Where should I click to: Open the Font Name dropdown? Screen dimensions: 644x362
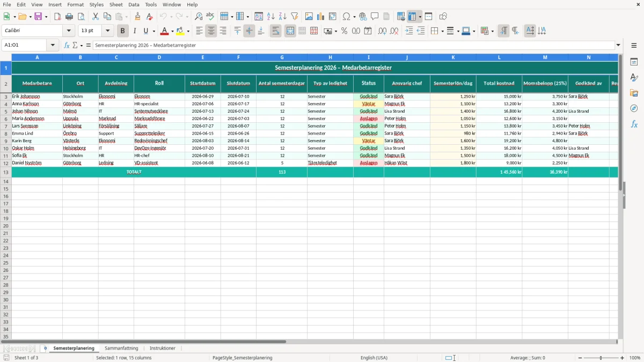[x=69, y=31]
